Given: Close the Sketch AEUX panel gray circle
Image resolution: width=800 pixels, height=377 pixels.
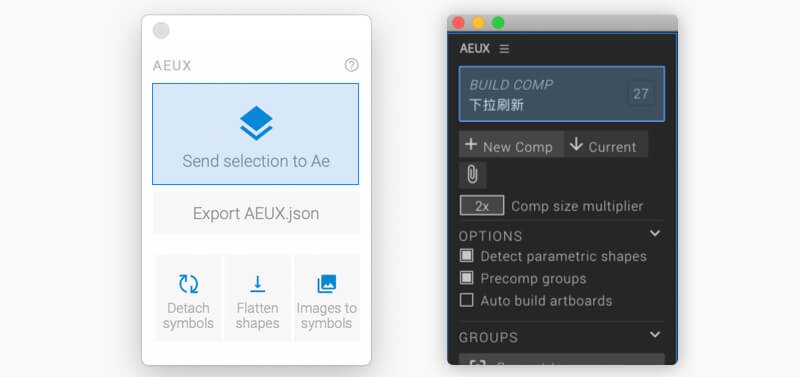Looking at the screenshot, I should (161, 31).
